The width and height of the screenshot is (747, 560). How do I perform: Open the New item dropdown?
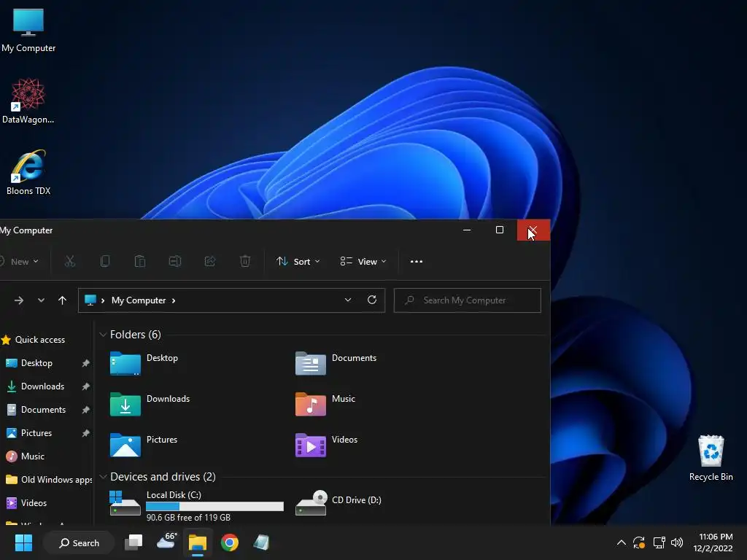[x=20, y=262]
